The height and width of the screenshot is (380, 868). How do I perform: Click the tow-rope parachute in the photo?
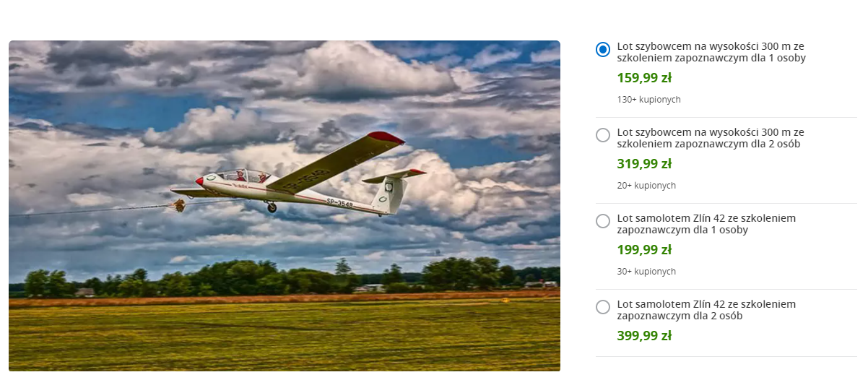tap(178, 206)
